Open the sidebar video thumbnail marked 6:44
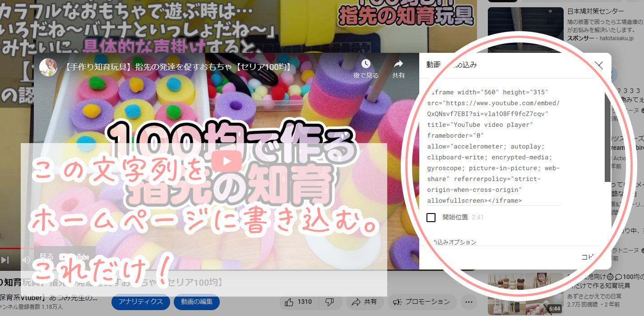 tap(526, 293)
